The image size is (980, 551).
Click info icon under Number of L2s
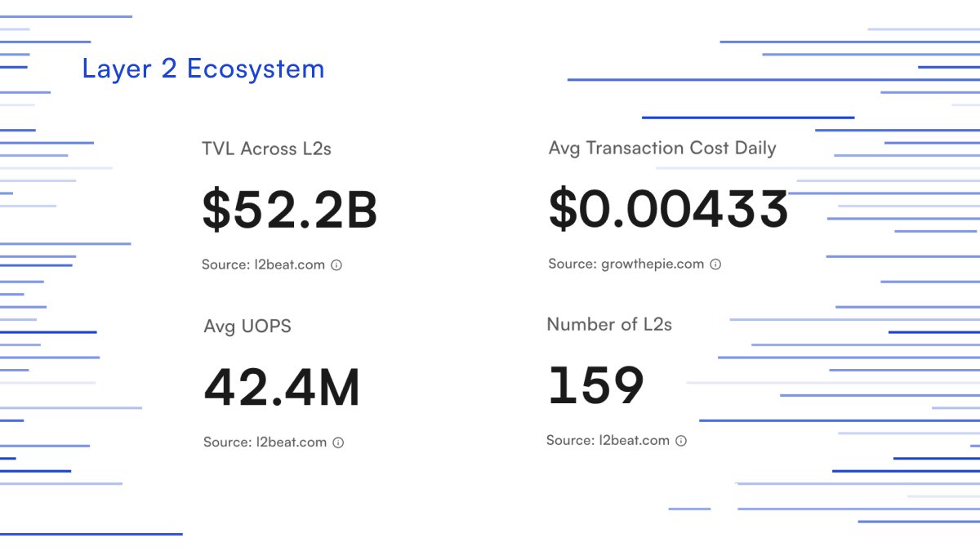tap(681, 441)
